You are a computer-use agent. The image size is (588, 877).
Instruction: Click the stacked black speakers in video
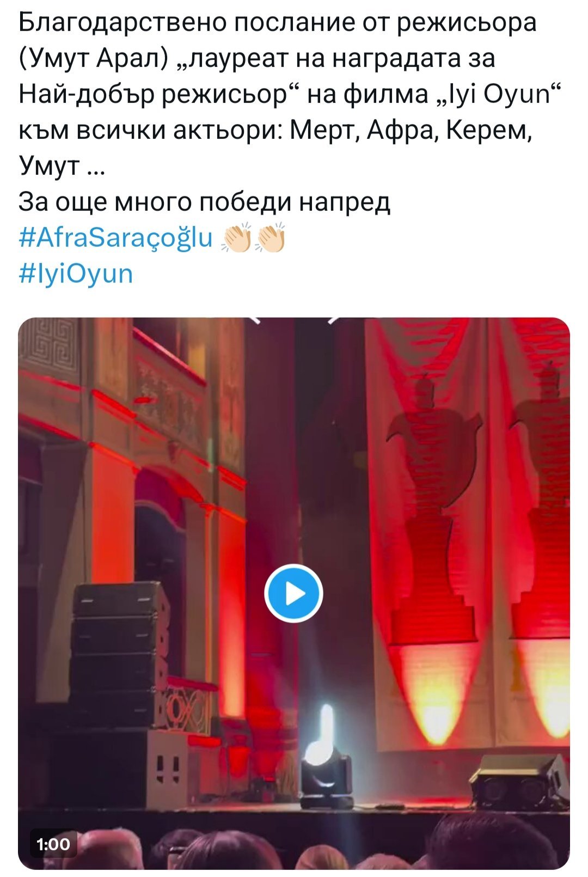[119, 654]
